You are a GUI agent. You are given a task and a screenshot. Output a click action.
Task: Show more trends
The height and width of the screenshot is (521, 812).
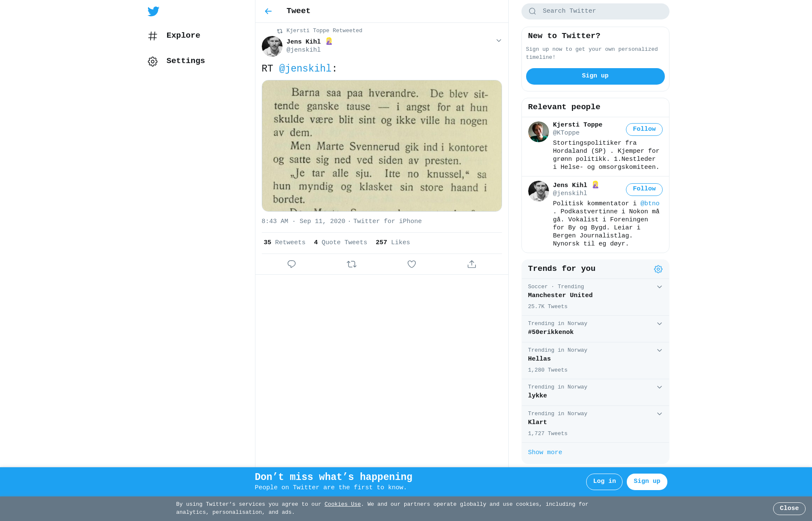click(x=545, y=452)
